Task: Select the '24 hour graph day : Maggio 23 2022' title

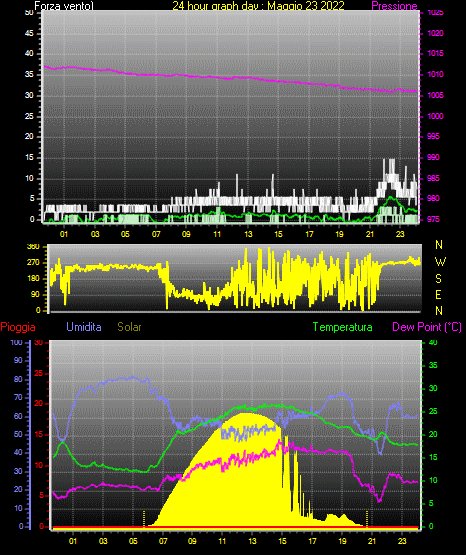Action: point(258,6)
